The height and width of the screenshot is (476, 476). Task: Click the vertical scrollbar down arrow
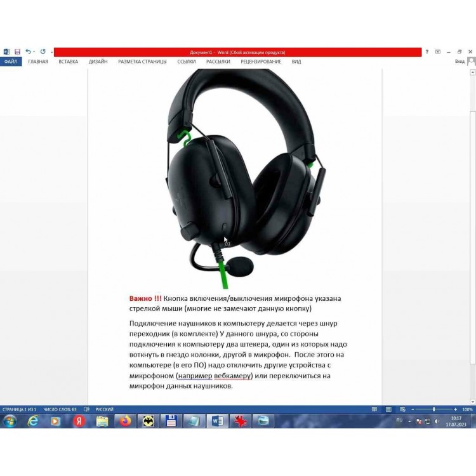pyautogui.click(x=473, y=401)
